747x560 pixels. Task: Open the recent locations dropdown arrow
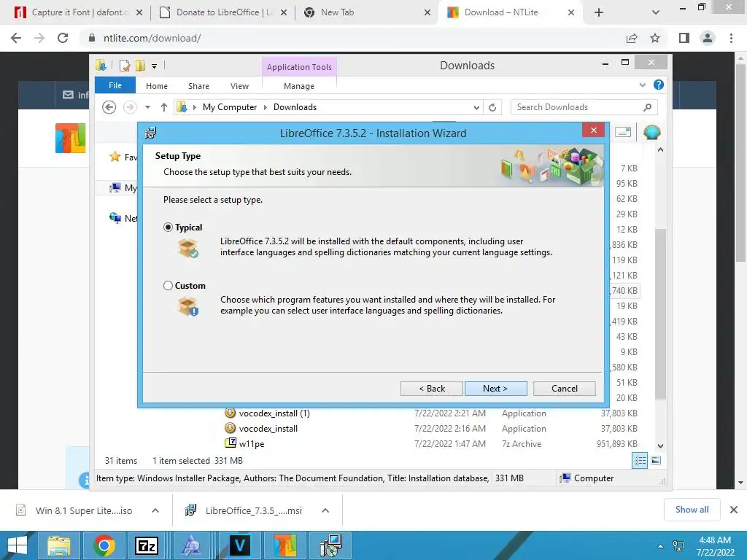click(147, 107)
